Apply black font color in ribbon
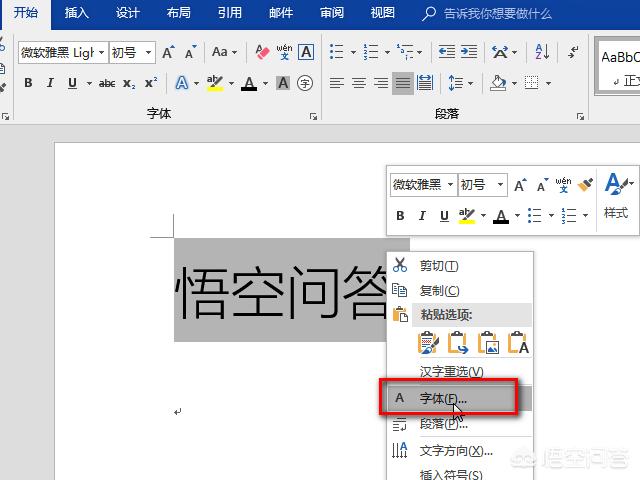The image size is (640, 480). [249, 84]
